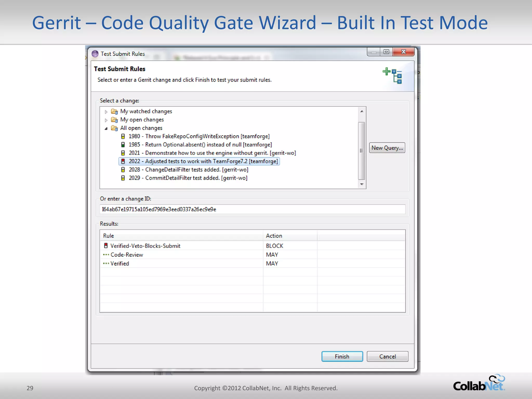Open the New Query dialog
This screenshot has height=399, width=532.
click(x=387, y=148)
